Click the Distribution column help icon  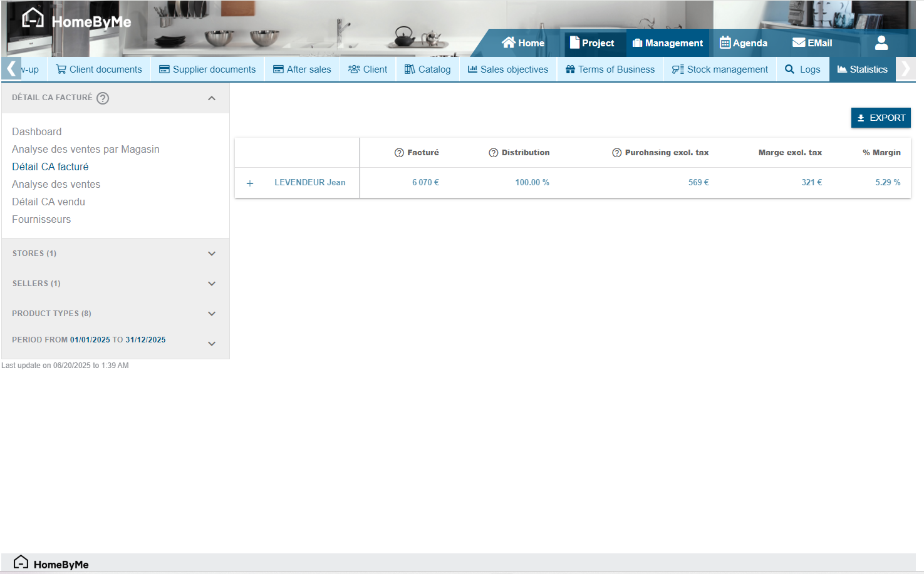494,153
